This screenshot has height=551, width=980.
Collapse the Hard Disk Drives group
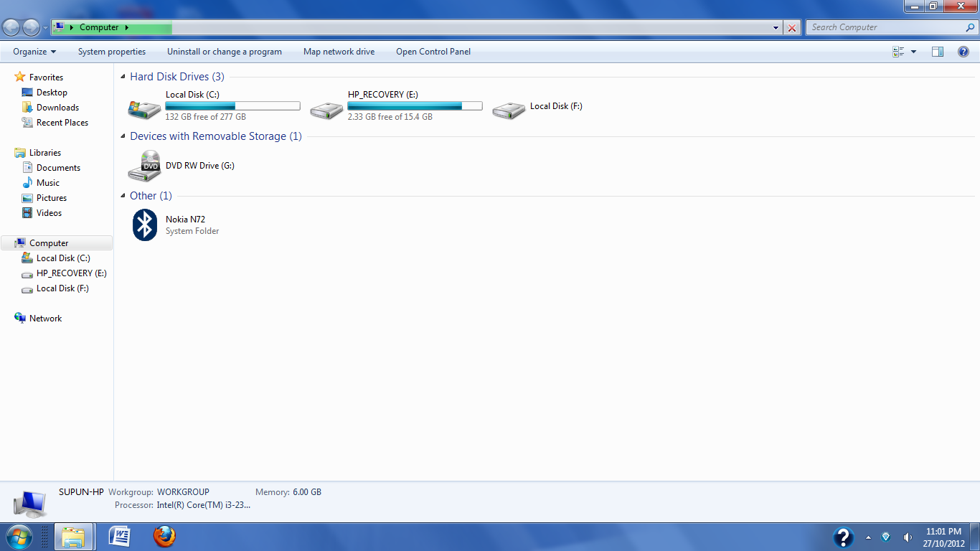(x=123, y=77)
